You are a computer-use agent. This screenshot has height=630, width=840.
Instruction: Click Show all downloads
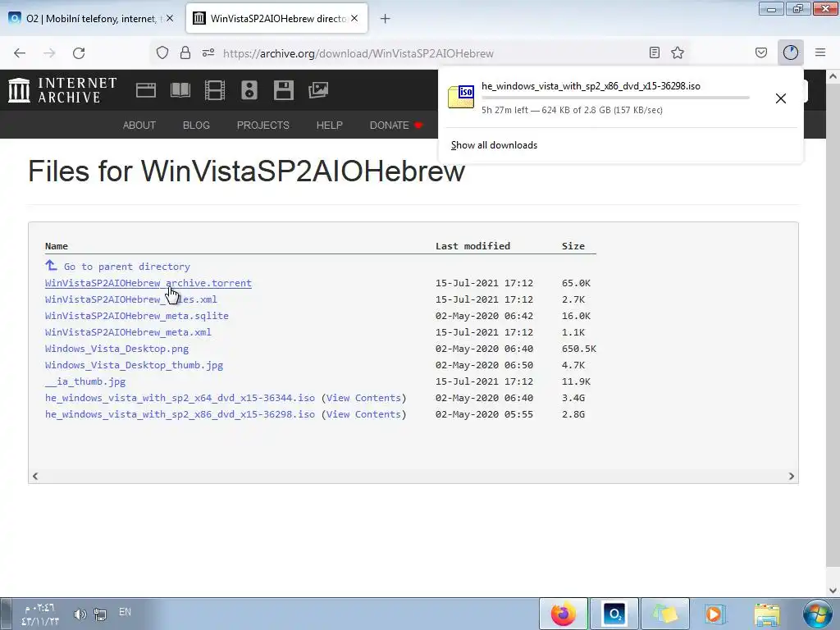click(494, 145)
